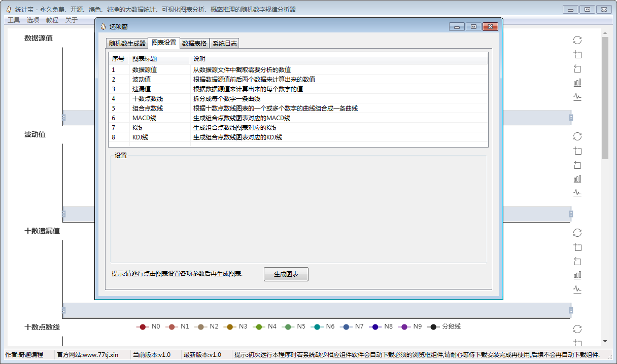617x364 pixels.
Task: Click restore icon of 数据源值 chart
Action: [x=577, y=40]
